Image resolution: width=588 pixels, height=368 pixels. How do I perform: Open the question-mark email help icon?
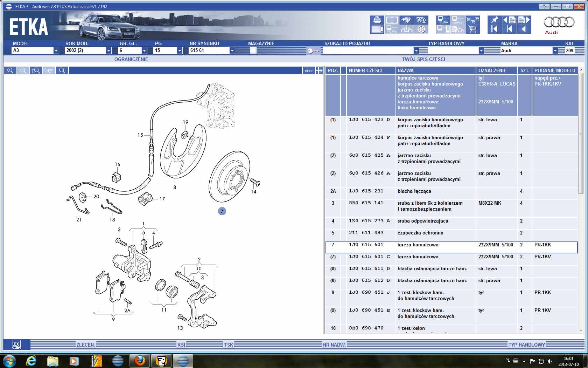(x=421, y=20)
